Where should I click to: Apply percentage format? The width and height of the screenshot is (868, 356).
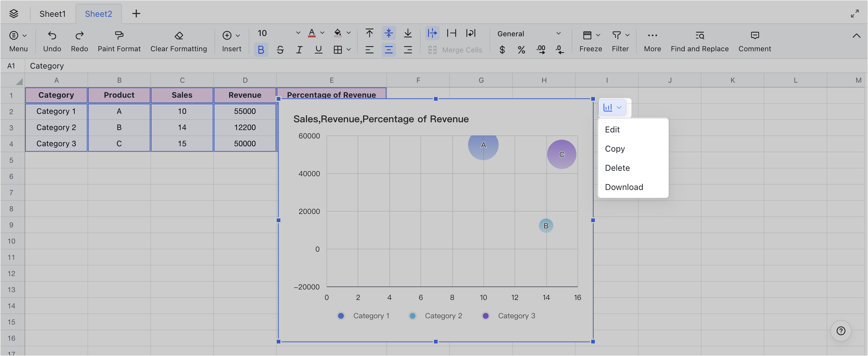point(521,49)
